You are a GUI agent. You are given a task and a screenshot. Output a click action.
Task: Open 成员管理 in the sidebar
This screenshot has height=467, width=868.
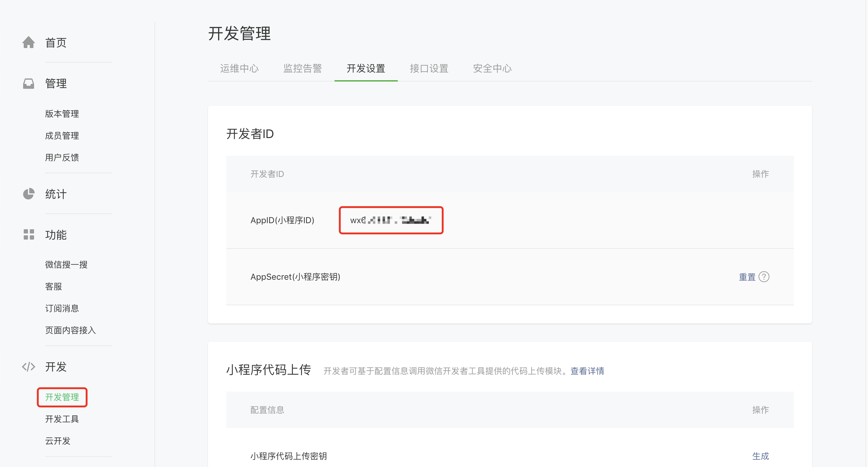(62, 136)
